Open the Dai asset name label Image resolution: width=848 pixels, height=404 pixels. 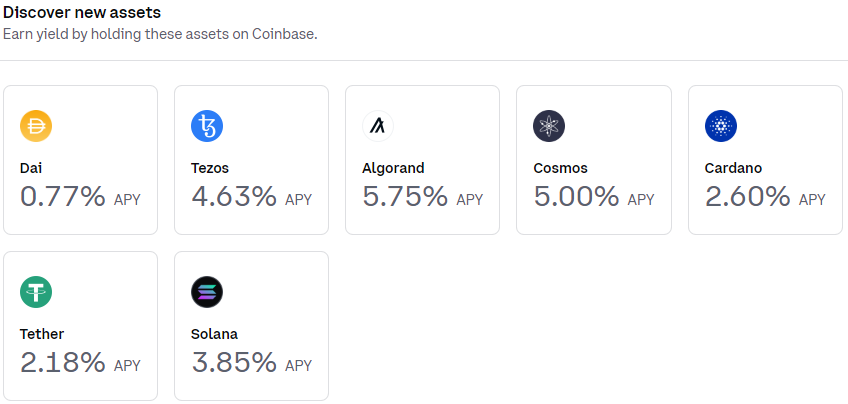click(x=32, y=168)
